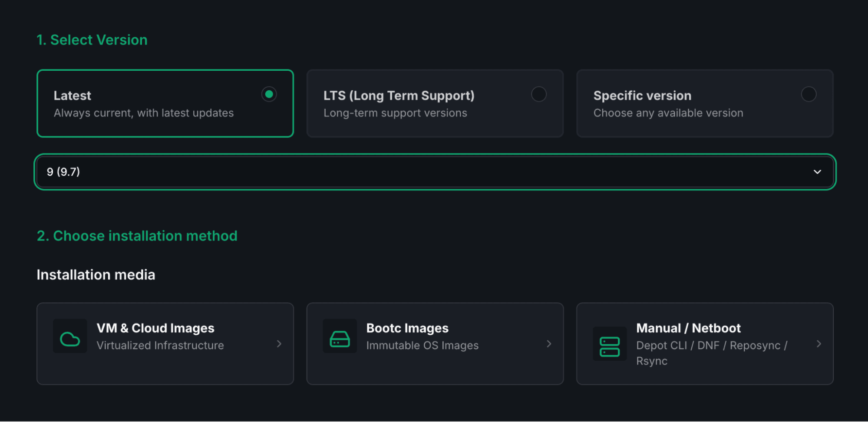
Task: Open the "Bootc Images" title link
Action: point(407,328)
